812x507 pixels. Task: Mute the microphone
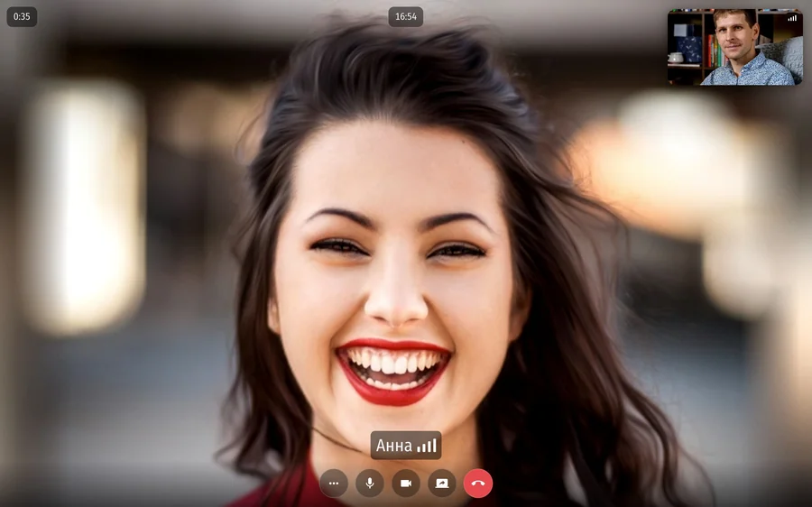370,484
